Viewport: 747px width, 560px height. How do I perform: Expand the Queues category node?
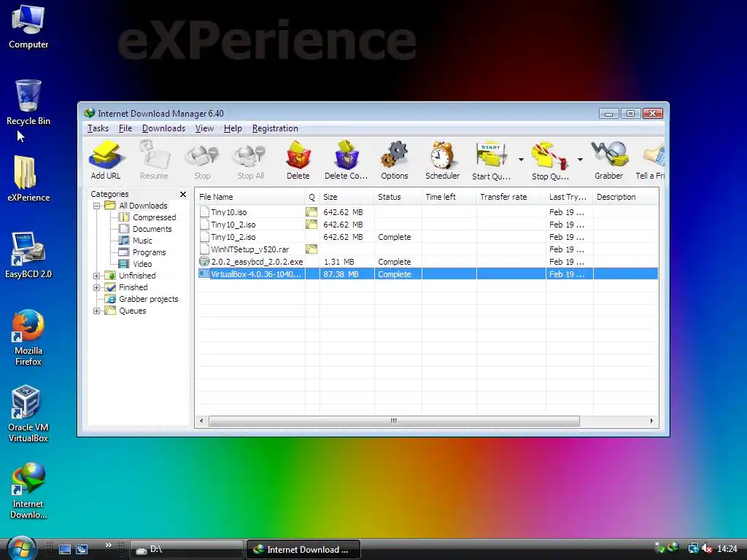(x=97, y=311)
